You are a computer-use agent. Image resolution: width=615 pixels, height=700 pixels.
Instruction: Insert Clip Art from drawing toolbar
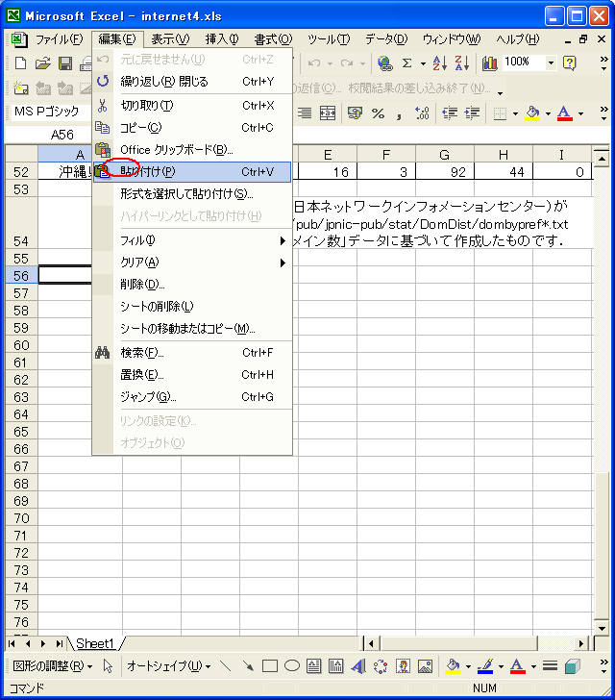pos(403,666)
